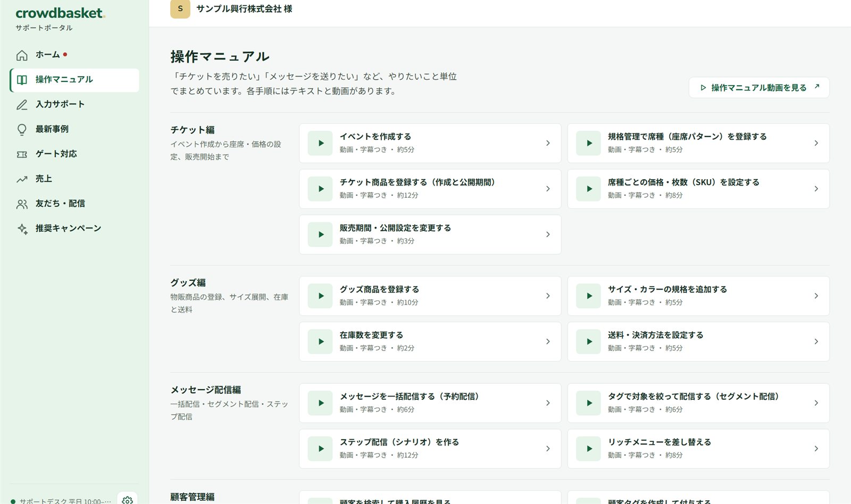Open the ステップ配信（シナリオ）を作る title
851x504 pixels.
coord(399,442)
